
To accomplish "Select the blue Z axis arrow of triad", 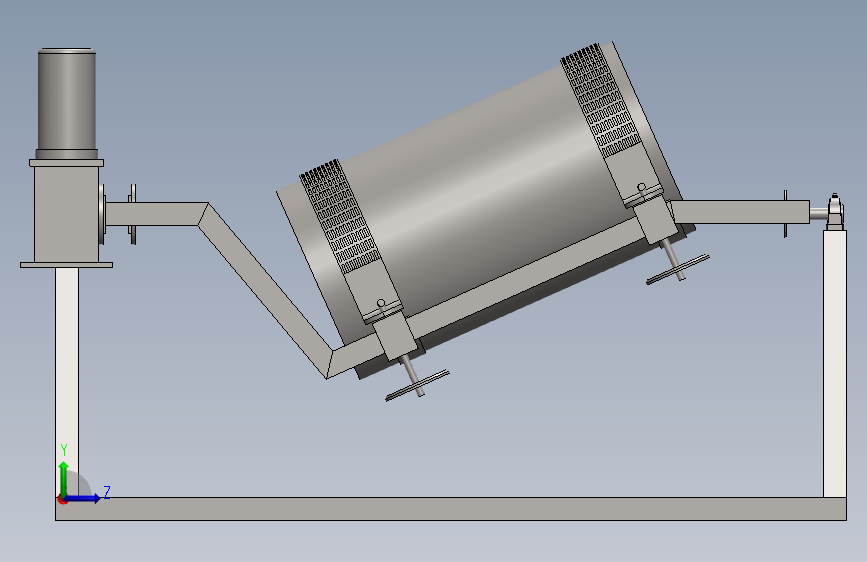I will (83, 498).
